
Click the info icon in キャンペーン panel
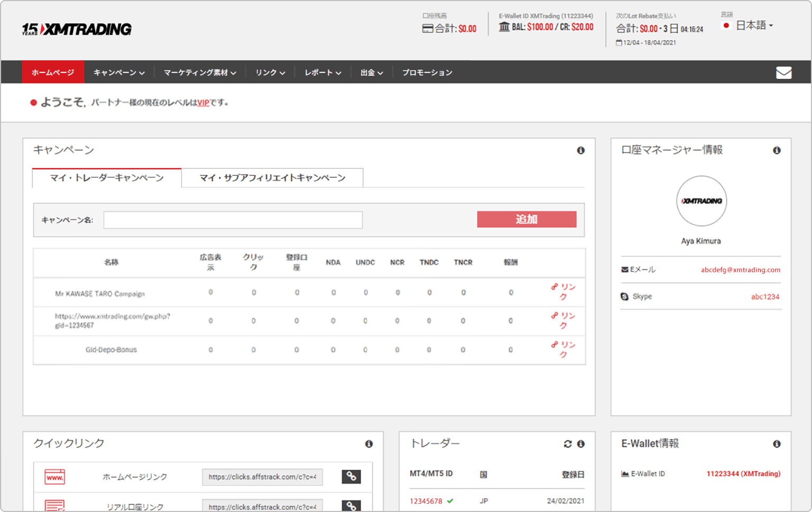tap(580, 151)
